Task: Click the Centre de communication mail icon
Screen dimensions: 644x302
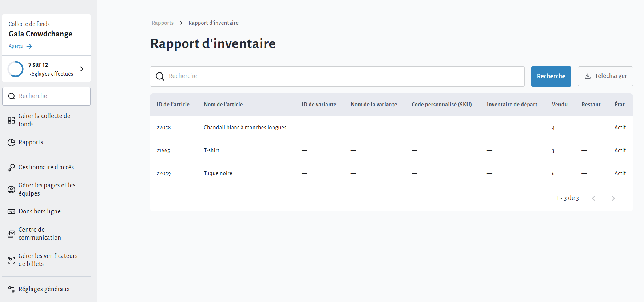Action: coord(11,234)
